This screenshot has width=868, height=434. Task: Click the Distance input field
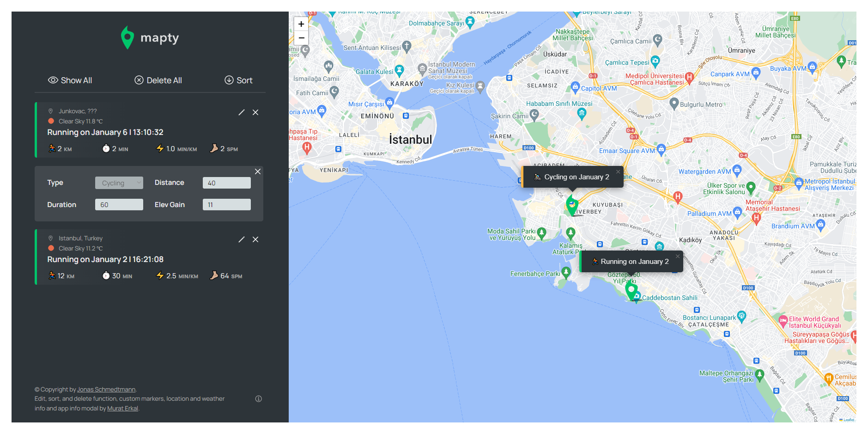click(227, 183)
